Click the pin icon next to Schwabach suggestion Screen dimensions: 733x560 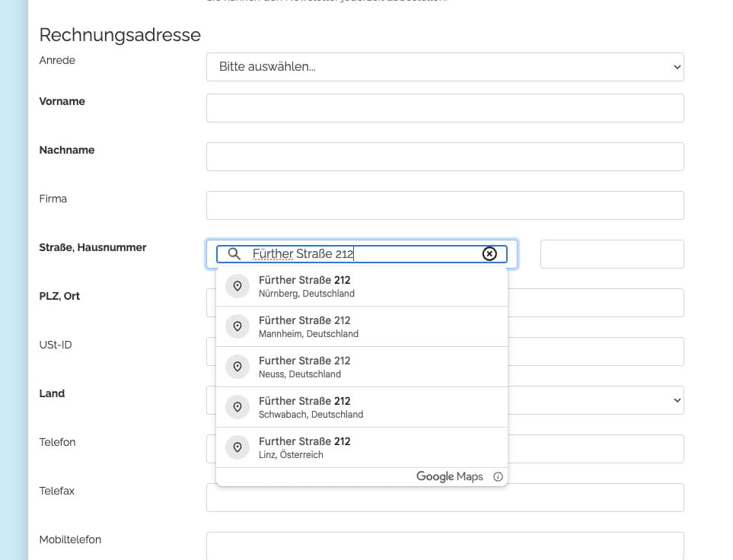(x=237, y=407)
